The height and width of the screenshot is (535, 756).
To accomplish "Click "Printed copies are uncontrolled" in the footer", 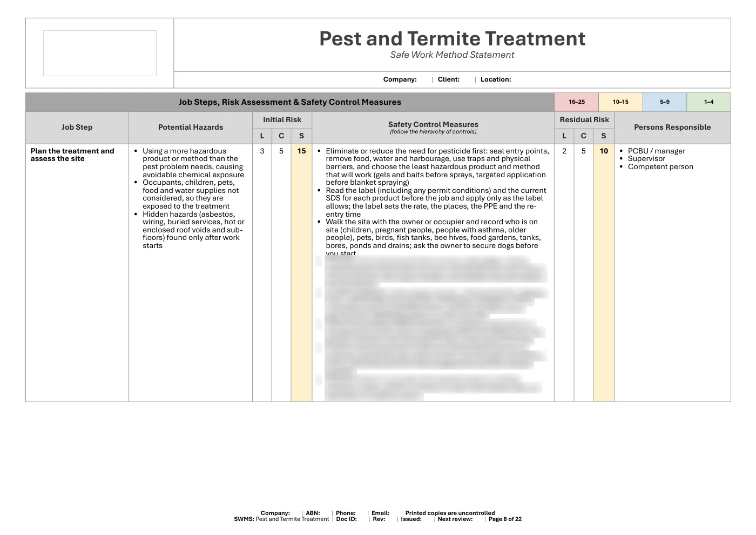I will click(450, 513).
